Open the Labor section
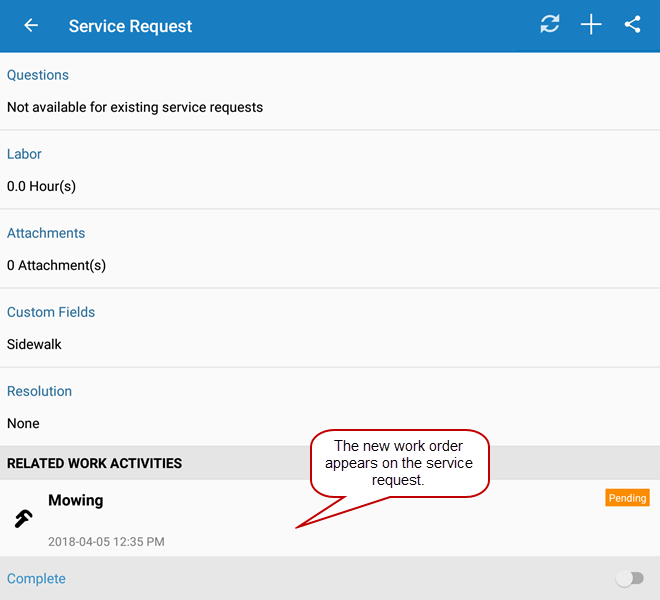The image size is (660, 600). pyautogui.click(x=24, y=154)
